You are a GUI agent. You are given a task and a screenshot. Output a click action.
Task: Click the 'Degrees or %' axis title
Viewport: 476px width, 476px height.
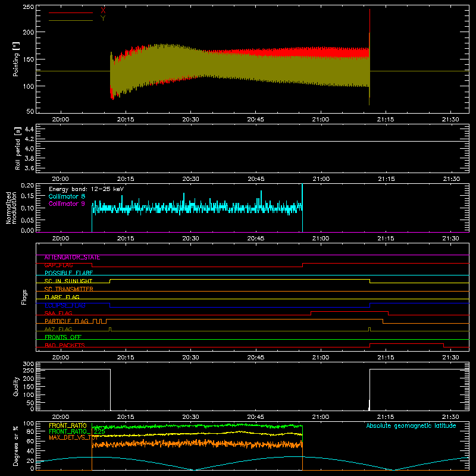[x=16, y=446]
